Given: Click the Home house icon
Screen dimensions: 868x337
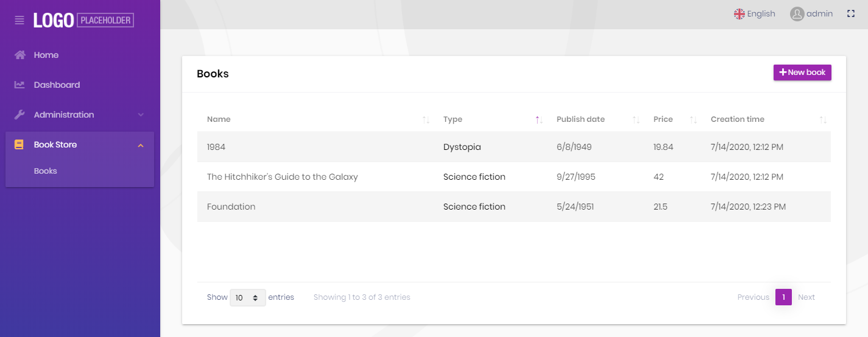Looking at the screenshot, I should 20,55.
